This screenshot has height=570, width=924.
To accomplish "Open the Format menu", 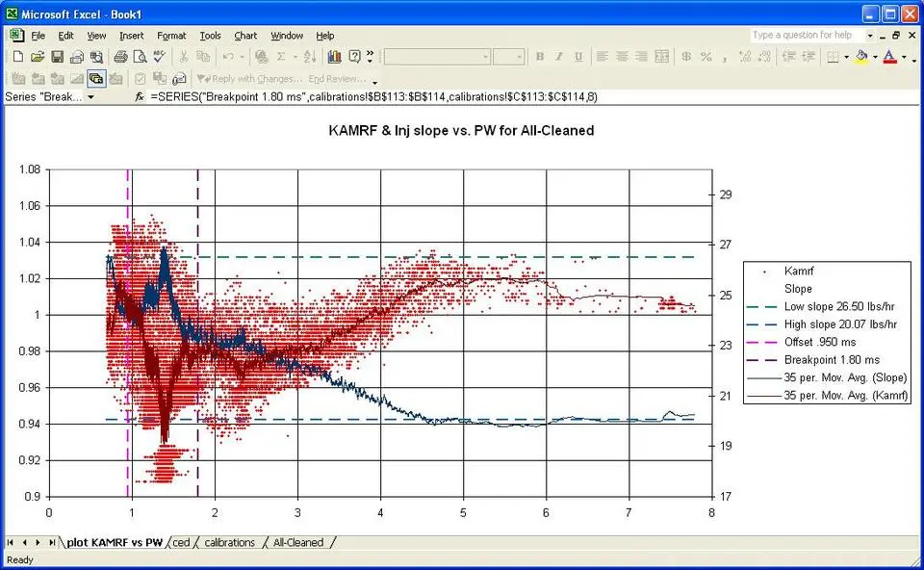I will (171, 36).
